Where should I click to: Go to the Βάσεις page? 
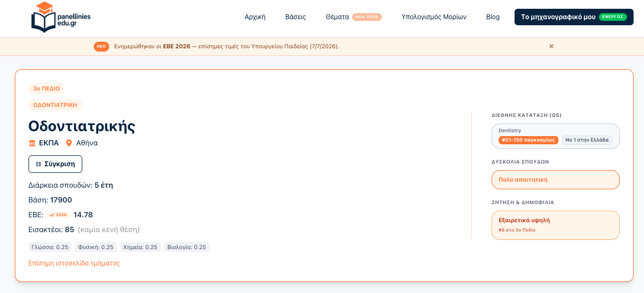(x=296, y=17)
